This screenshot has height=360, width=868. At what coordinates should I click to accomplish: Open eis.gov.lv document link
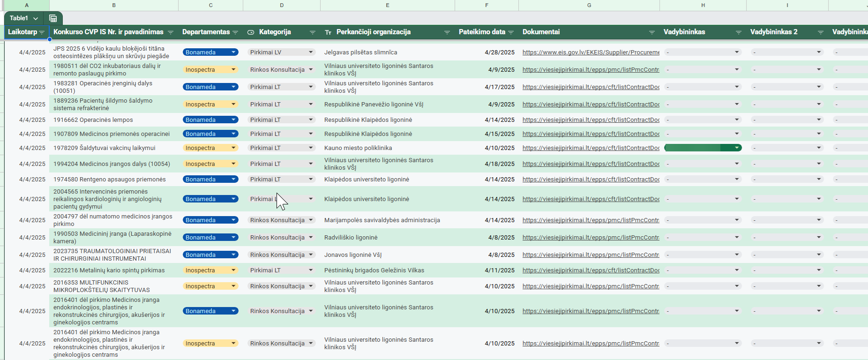[591, 52]
